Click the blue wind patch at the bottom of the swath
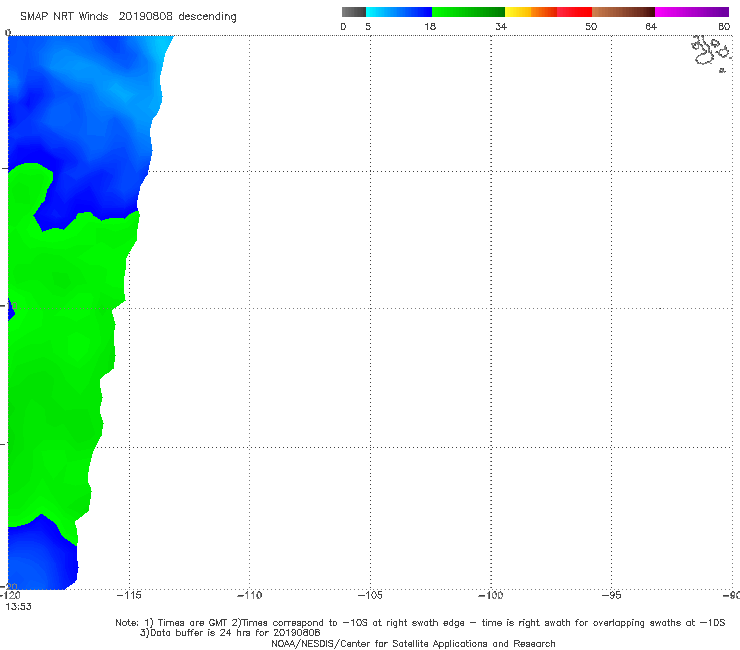Screen dimensions: 740x650 (40, 557)
